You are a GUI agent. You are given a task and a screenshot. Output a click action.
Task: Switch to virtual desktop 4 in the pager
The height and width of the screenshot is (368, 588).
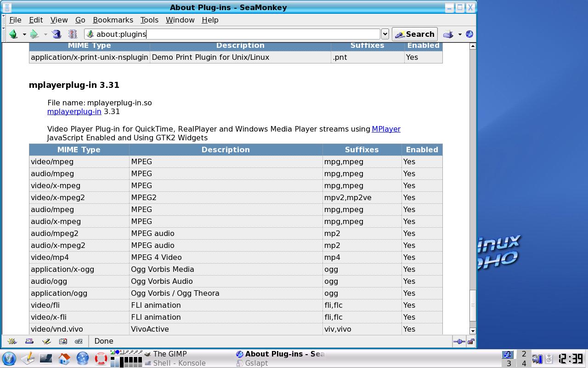(524, 363)
